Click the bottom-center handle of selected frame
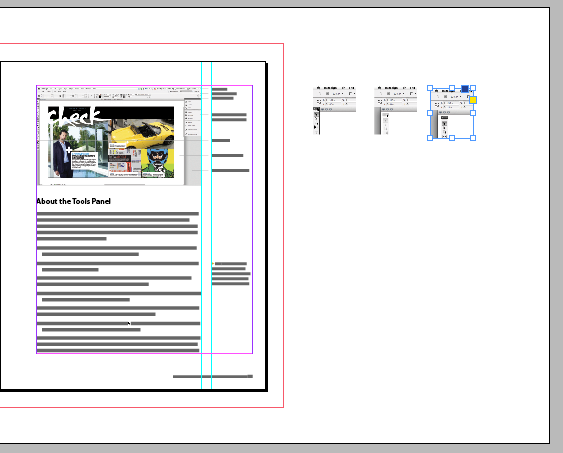The height and width of the screenshot is (453, 563). pos(452,138)
